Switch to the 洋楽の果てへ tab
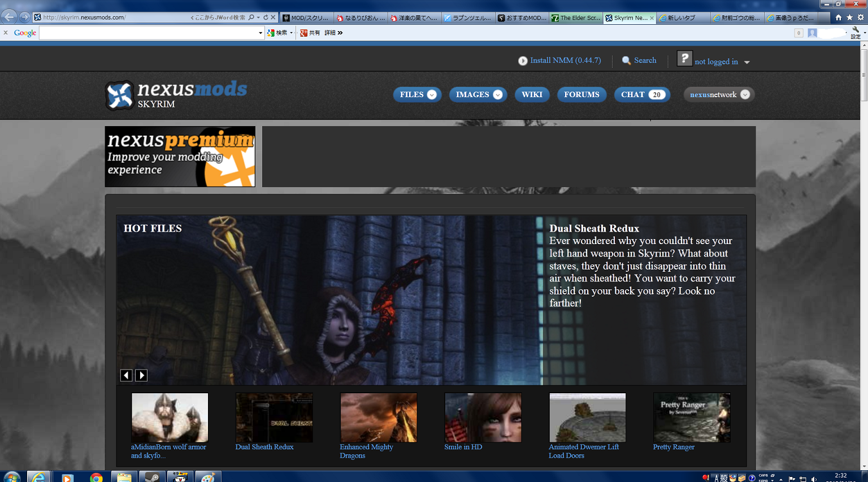 (415, 18)
